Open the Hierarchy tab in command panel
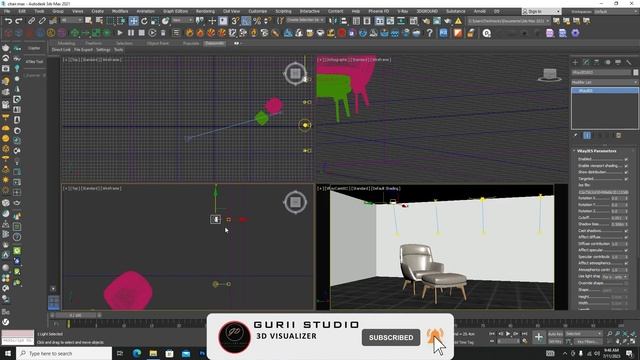This screenshot has width=640, height=360. [x=596, y=62]
